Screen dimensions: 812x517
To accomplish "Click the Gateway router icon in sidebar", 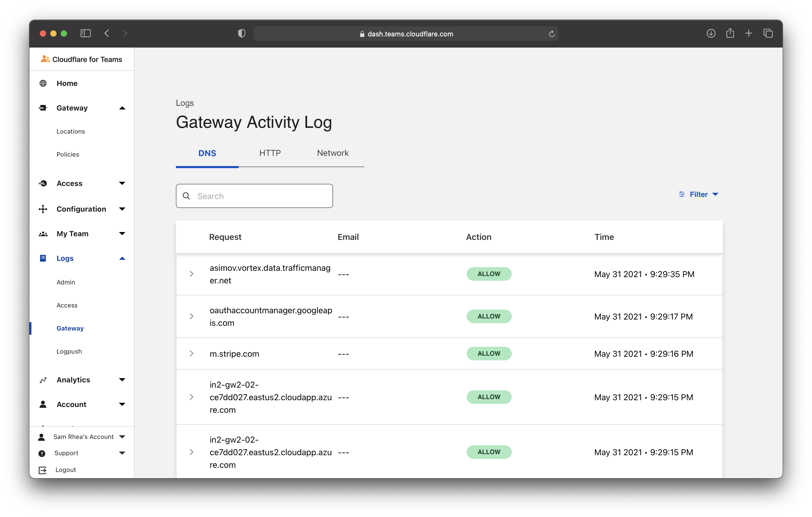I will tap(43, 108).
